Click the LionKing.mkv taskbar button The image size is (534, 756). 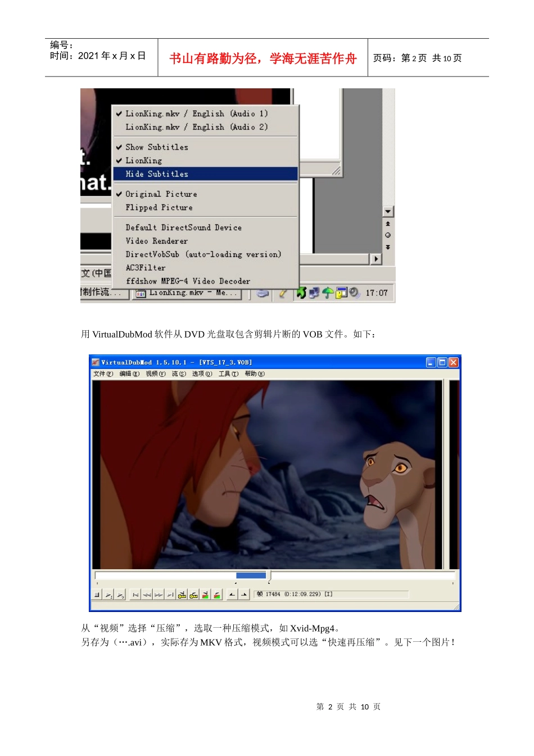point(187,293)
